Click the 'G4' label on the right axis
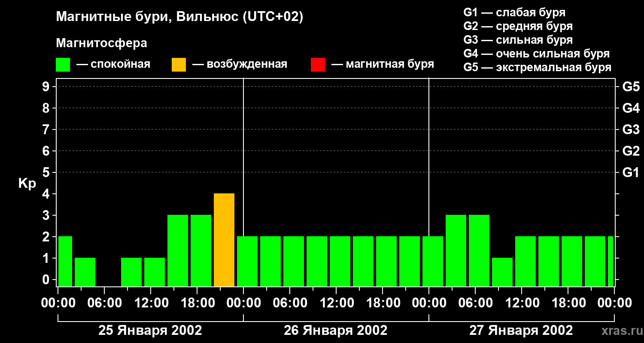The width and height of the screenshot is (644, 343). coord(631,108)
